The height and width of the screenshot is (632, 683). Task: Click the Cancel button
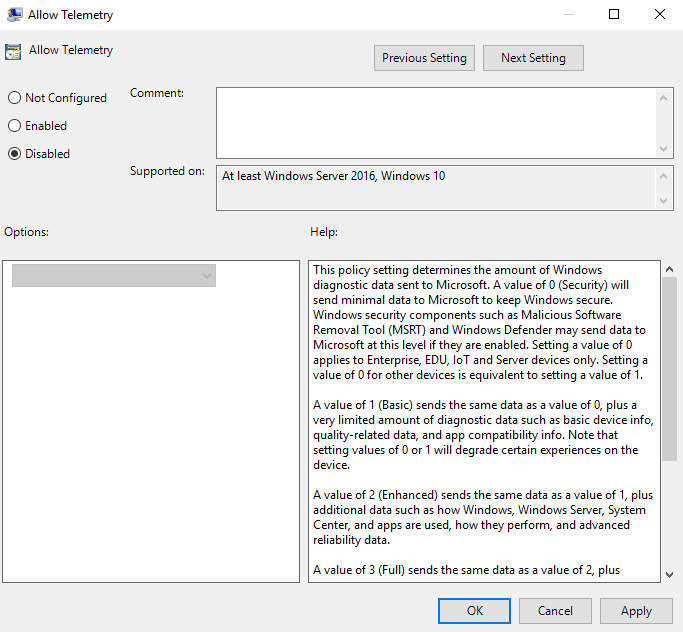pos(555,611)
